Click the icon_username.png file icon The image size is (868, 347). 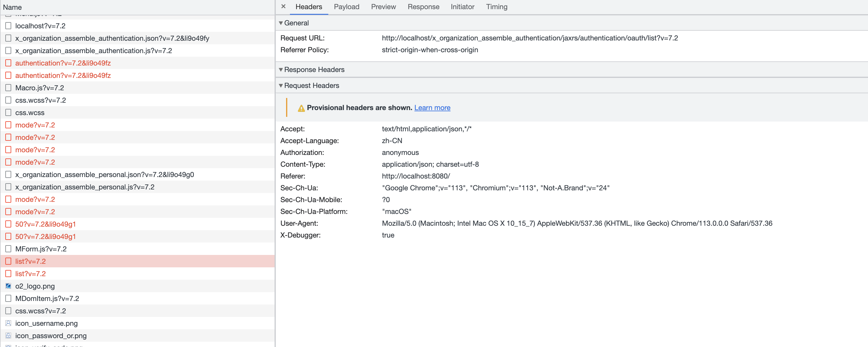(x=9, y=323)
